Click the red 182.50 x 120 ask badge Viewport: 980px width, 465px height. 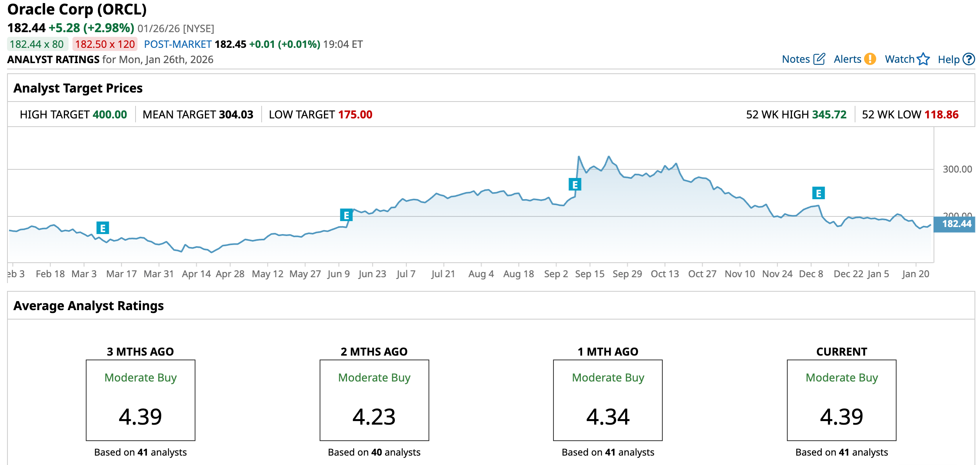(x=105, y=44)
